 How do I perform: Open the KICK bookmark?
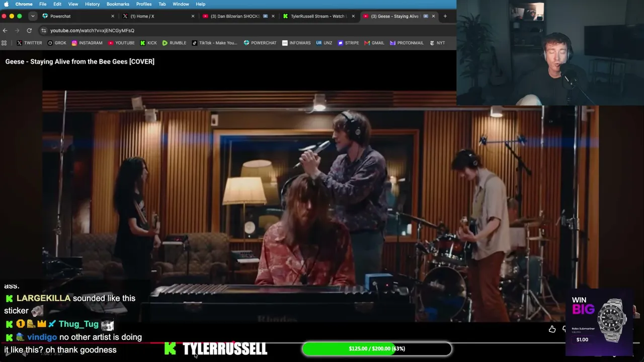(148, 43)
